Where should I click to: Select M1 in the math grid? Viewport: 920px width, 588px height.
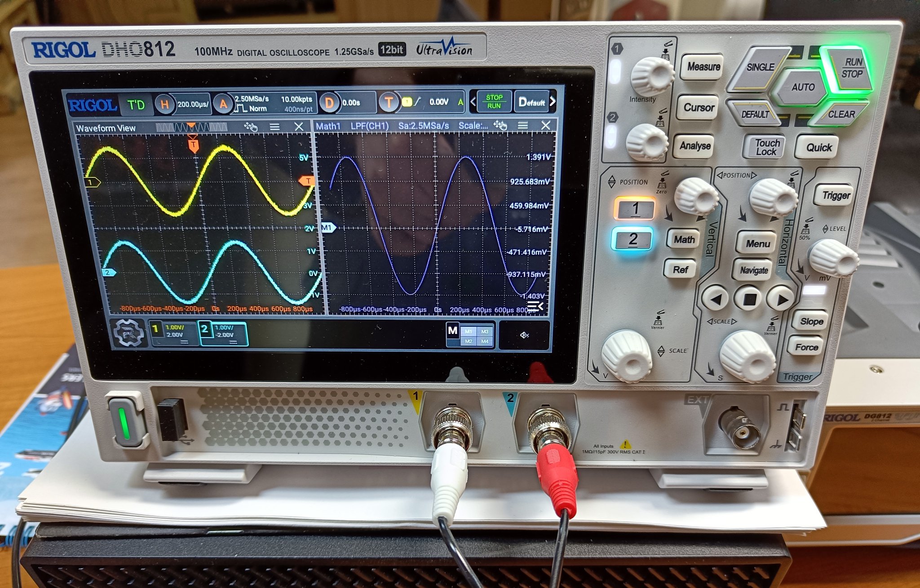[x=469, y=331]
